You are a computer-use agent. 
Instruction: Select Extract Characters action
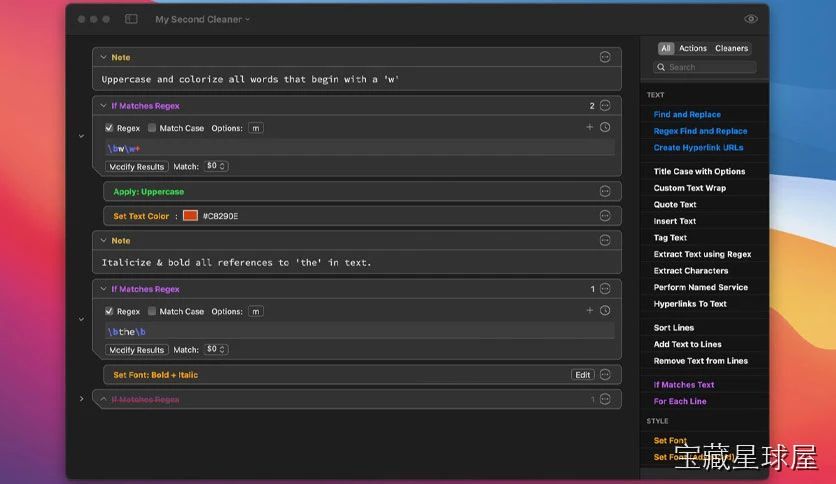pyautogui.click(x=690, y=270)
